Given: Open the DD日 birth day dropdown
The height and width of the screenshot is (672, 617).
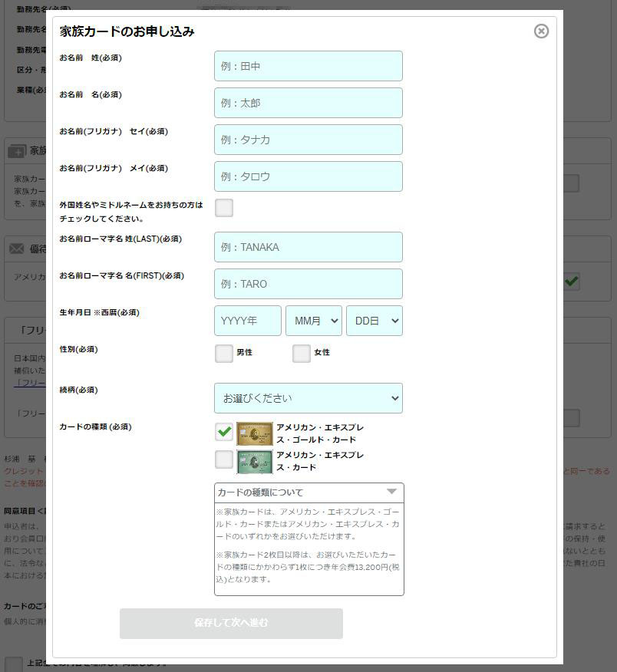Looking at the screenshot, I should pos(374,321).
